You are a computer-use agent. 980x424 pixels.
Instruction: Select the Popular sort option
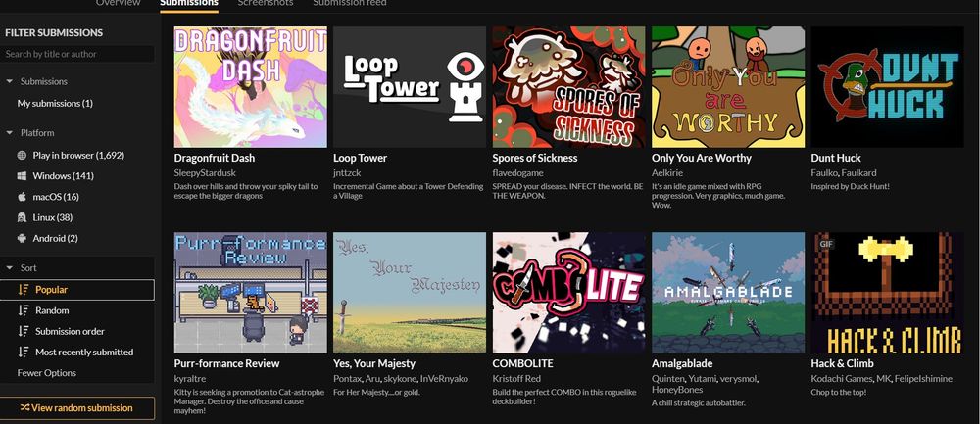tap(76, 290)
